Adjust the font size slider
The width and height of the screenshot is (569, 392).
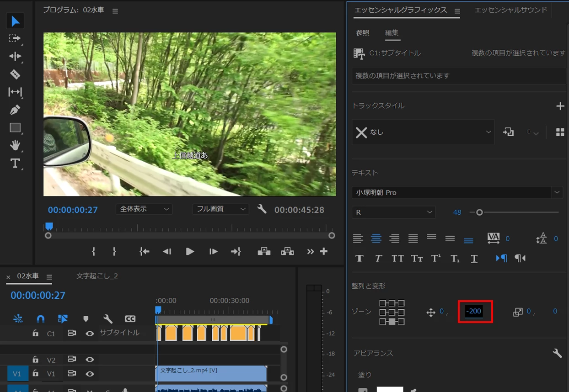pyautogui.click(x=479, y=212)
